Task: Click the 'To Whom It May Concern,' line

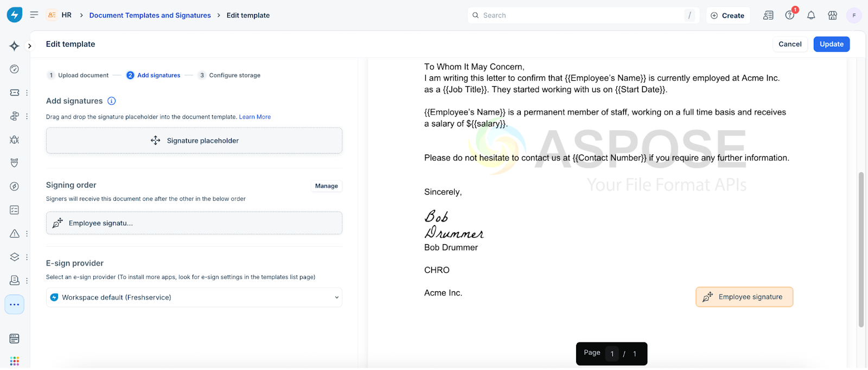Action: tap(474, 67)
